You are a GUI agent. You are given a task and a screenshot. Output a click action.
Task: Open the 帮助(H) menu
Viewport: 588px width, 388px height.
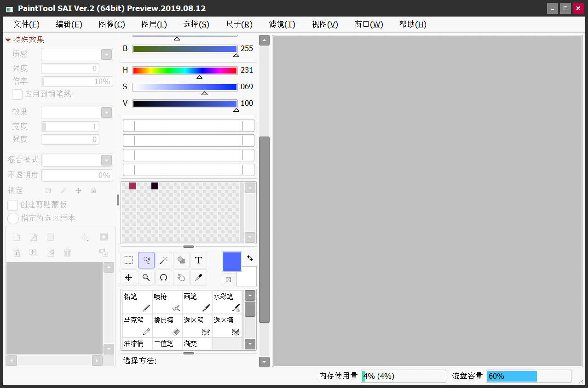[x=413, y=24]
